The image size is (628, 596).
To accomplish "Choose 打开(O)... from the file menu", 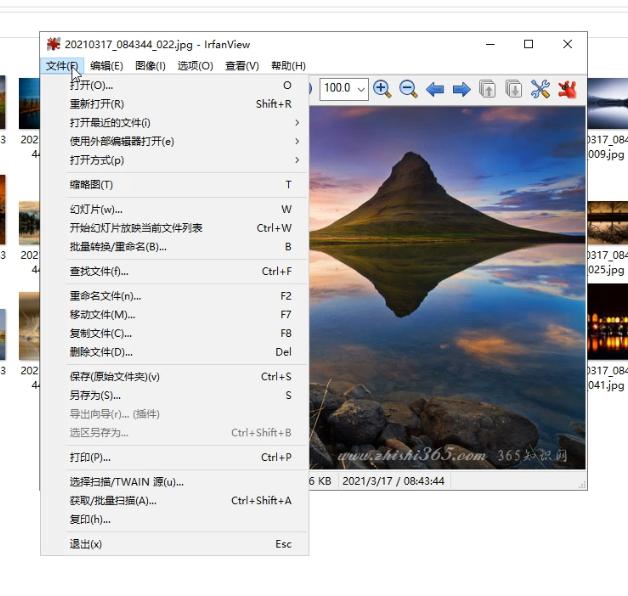I will 175,85.
